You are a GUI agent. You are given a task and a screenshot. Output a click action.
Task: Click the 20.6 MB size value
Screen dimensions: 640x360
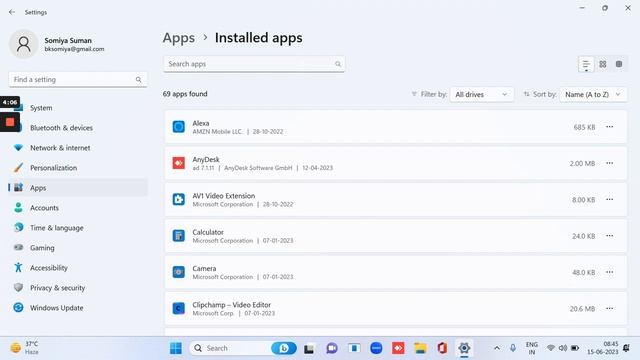582,309
